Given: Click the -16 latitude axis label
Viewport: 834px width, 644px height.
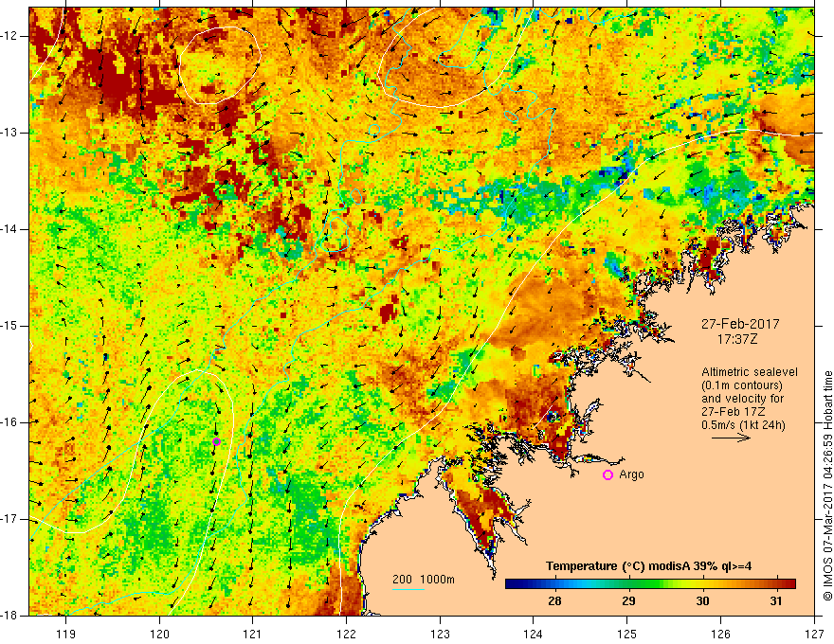Looking at the screenshot, I should [9, 422].
